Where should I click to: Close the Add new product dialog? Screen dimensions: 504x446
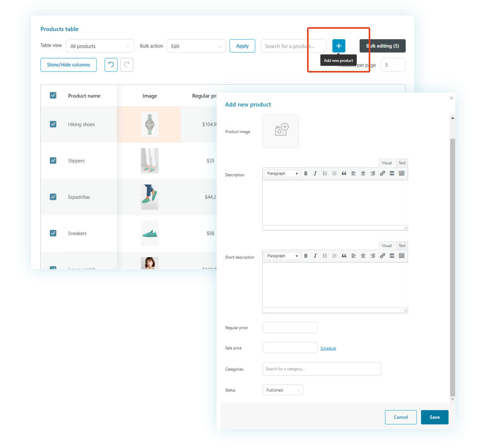(x=451, y=98)
